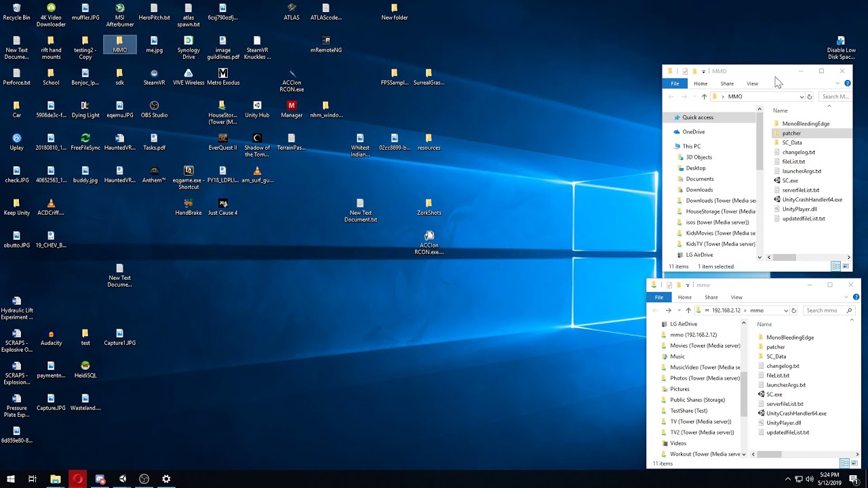The width and height of the screenshot is (868, 488).
Task: Open Quick Access Toolbar dropdown in upper MMO window
Action: (703, 71)
